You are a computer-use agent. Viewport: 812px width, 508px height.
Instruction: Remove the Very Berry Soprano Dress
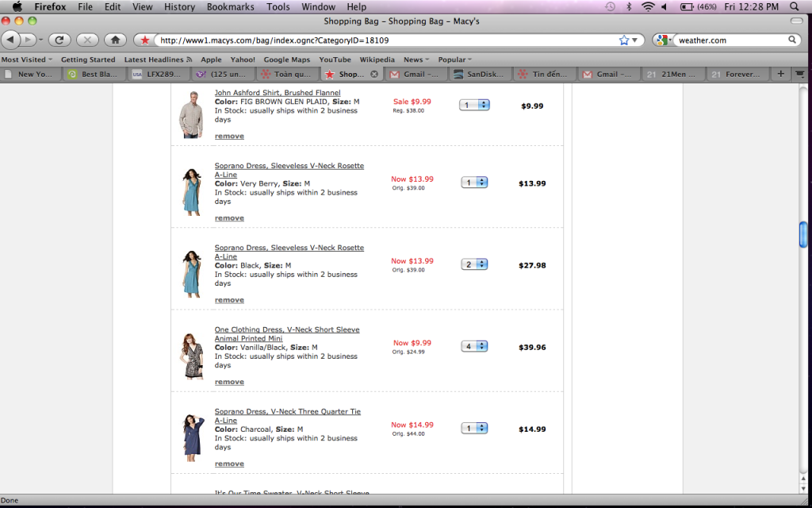click(x=229, y=218)
